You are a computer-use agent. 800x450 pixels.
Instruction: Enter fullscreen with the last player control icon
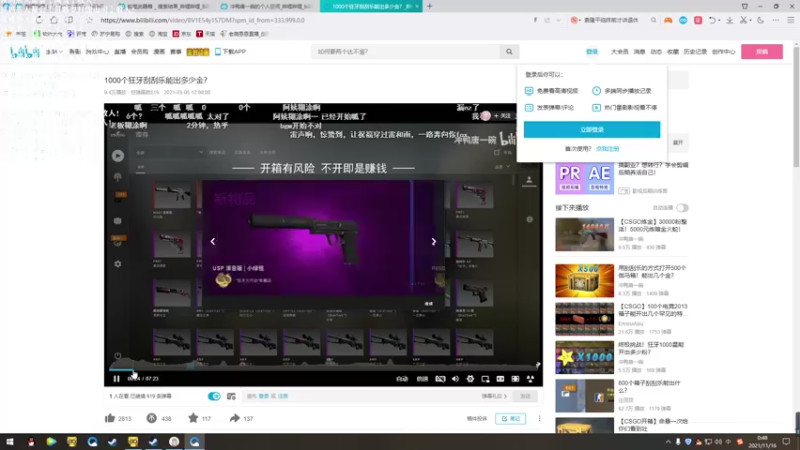coord(530,379)
